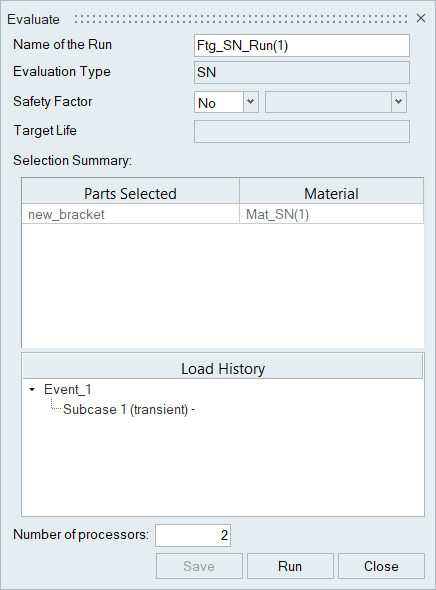Click the Material column header
436x590 pixels.
tap(331, 193)
